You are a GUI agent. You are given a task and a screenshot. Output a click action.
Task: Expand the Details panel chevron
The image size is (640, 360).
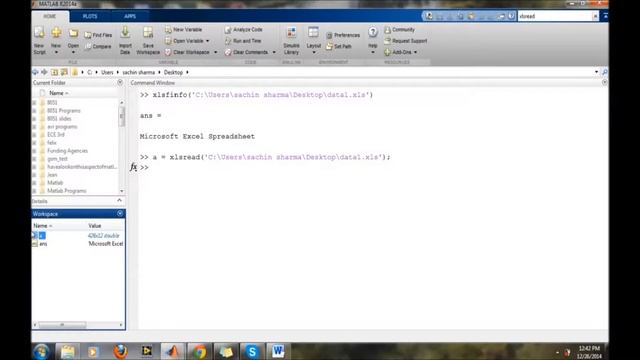coord(119,200)
